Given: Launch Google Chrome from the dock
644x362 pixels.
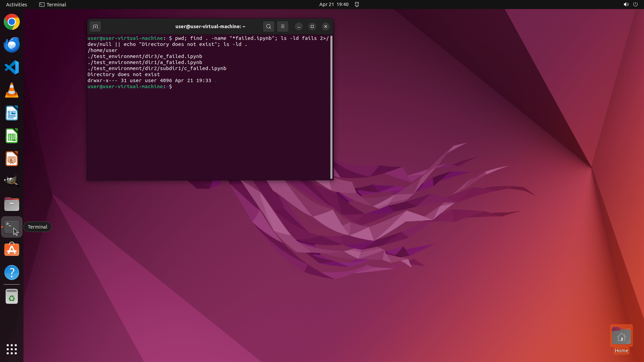Looking at the screenshot, I should click(12, 22).
